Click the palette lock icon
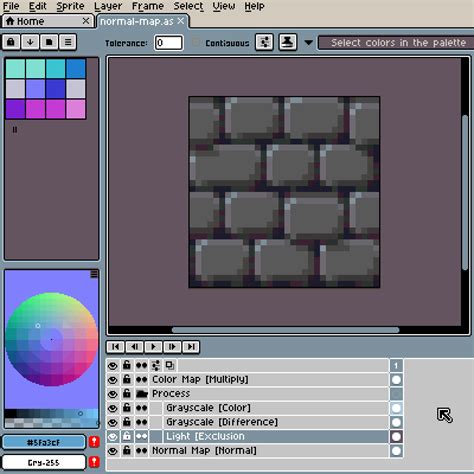Image resolution: width=474 pixels, height=474 pixels. point(11,42)
